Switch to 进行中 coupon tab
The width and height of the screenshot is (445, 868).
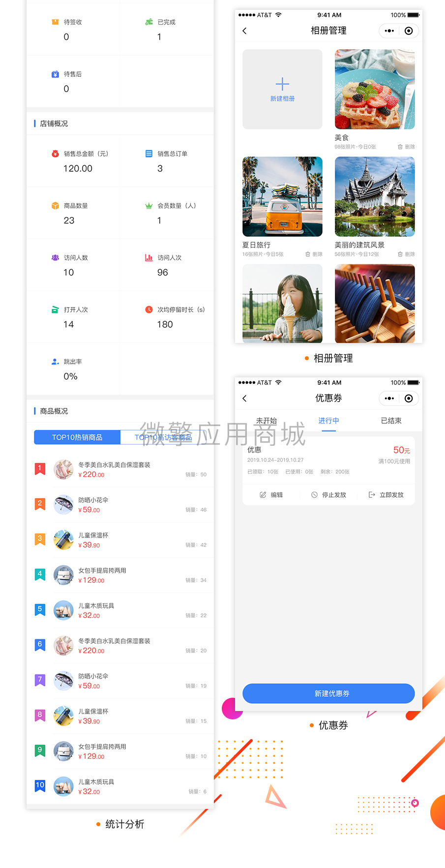click(328, 421)
